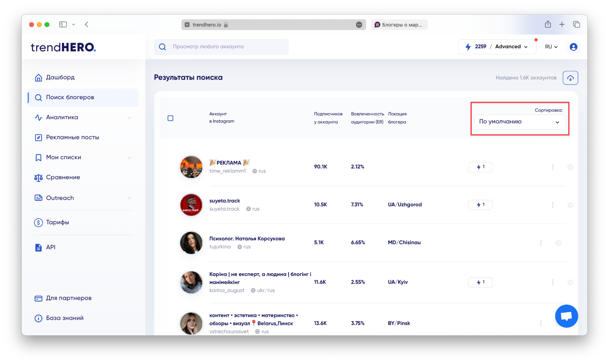Click the lightning badge on time_reklamm1 row
This screenshot has width=609, height=364.
coord(480,167)
